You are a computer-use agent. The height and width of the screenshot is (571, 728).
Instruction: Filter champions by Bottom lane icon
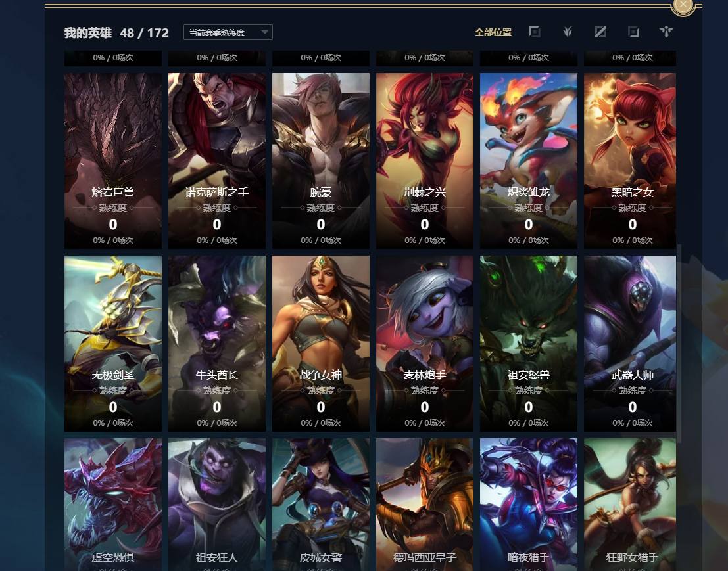coord(633,32)
